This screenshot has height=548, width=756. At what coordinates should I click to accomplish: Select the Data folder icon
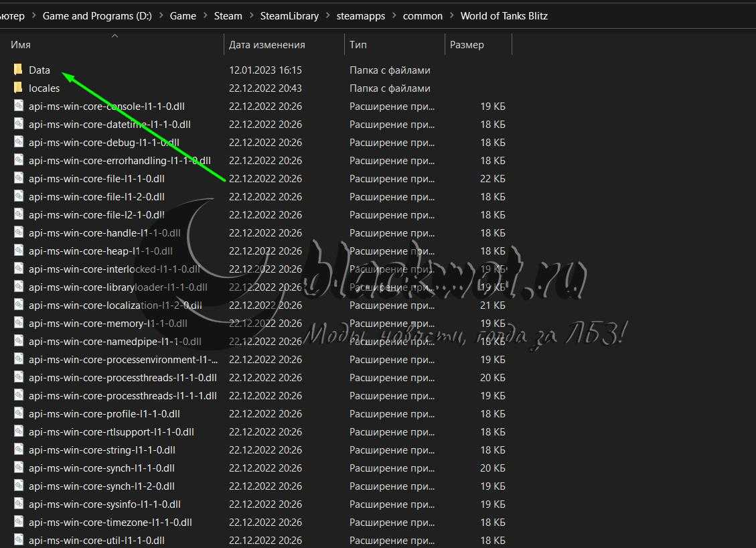[x=18, y=70]
